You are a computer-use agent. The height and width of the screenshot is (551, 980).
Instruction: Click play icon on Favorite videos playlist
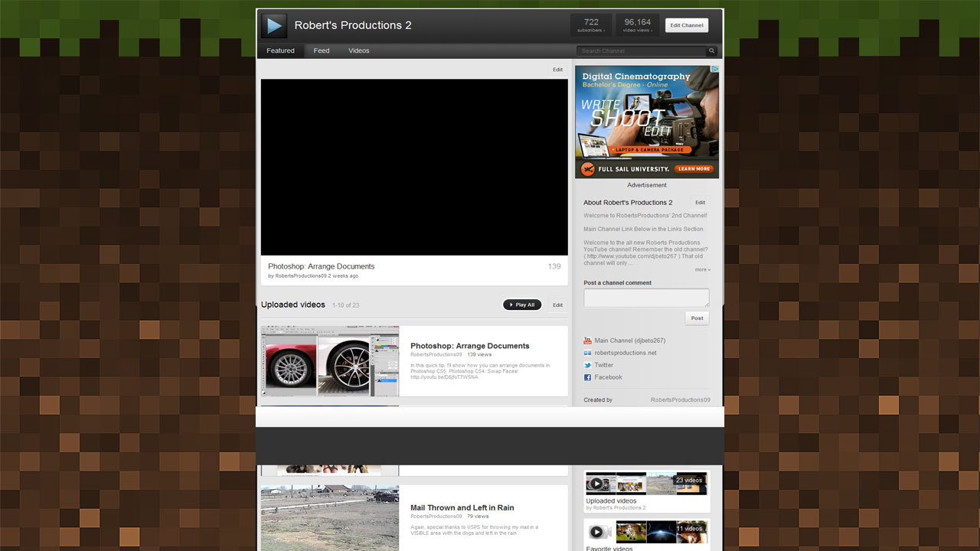point(596,532)
